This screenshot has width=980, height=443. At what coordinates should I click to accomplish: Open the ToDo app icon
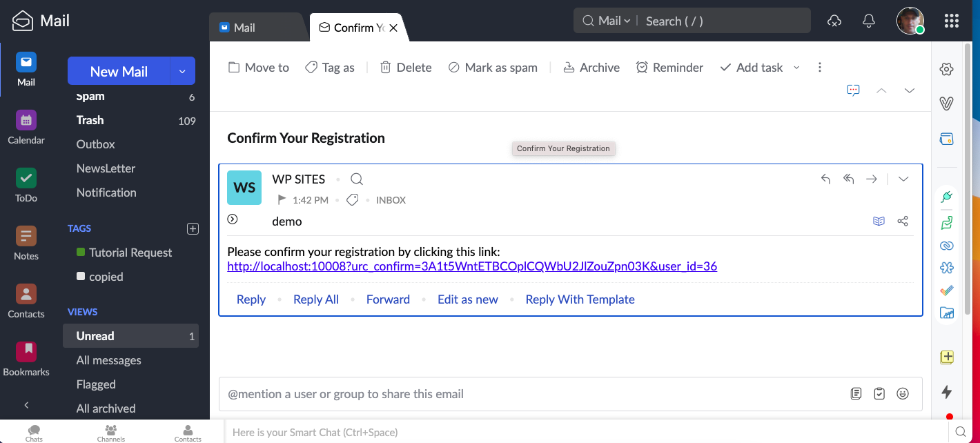coord(26,179)
